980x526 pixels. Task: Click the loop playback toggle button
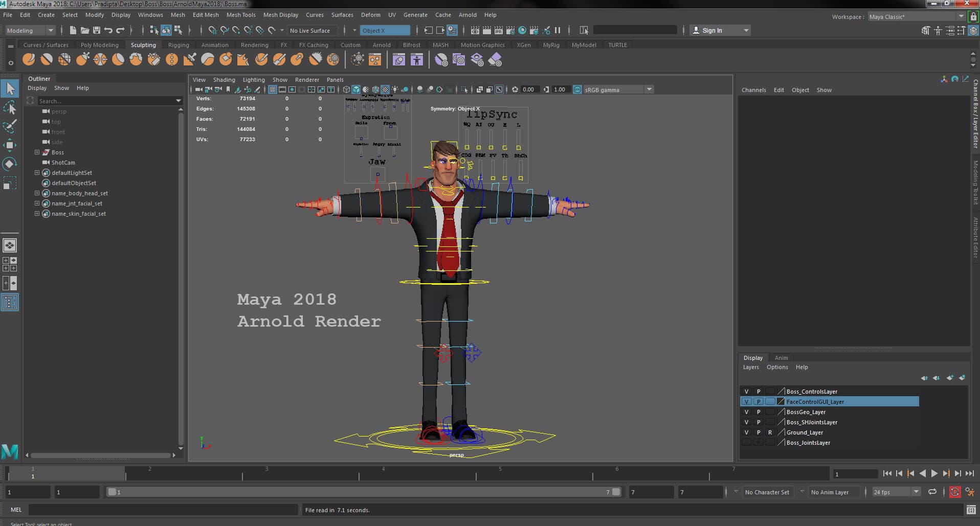(x=932, y=492)
